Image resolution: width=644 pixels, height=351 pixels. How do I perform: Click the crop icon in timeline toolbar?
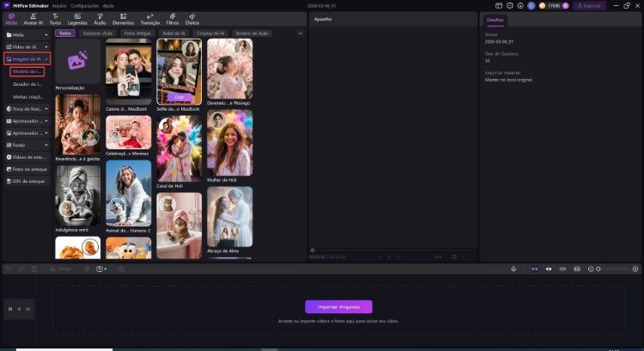(x=122, y=269)
